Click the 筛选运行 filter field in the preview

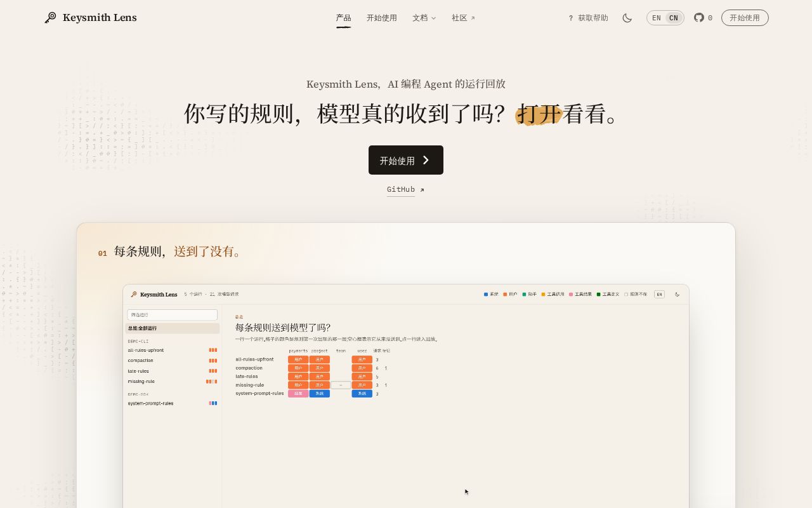point(173,315)
